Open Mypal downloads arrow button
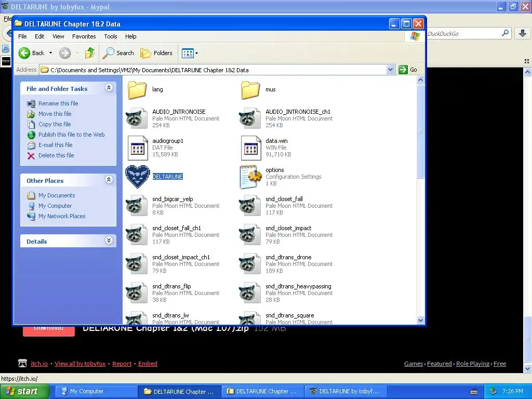 click(x=523, y=33)
